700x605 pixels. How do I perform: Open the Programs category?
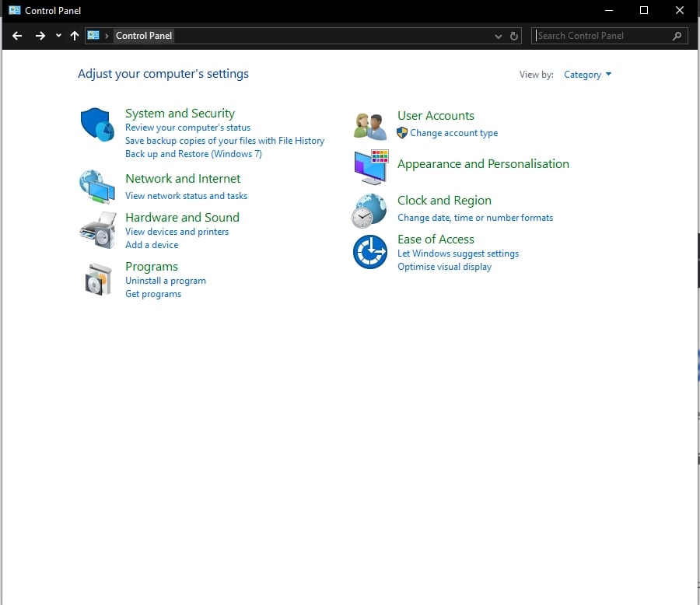pyautogui.click(x=152, y=267)
